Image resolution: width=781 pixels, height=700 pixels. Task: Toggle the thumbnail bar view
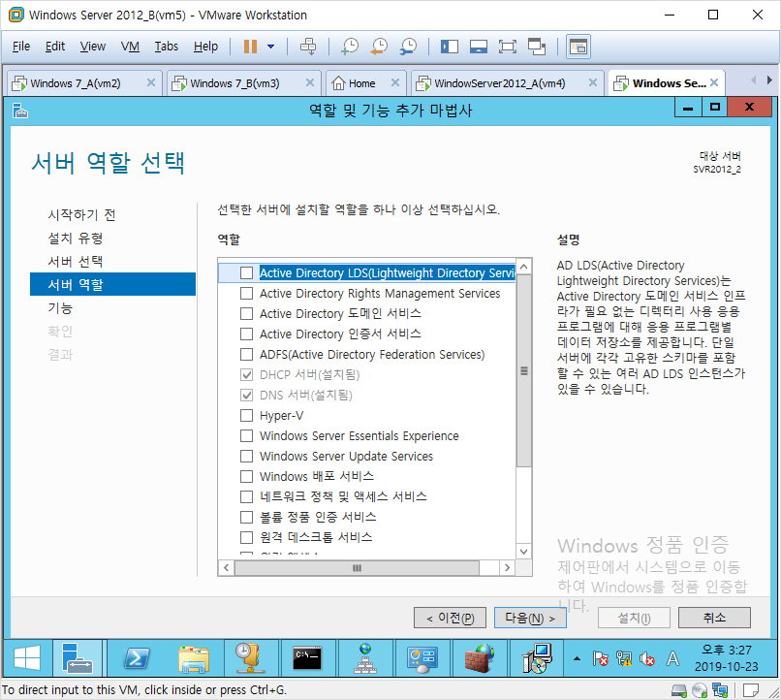pyautogui.click(x=478, y=47)
